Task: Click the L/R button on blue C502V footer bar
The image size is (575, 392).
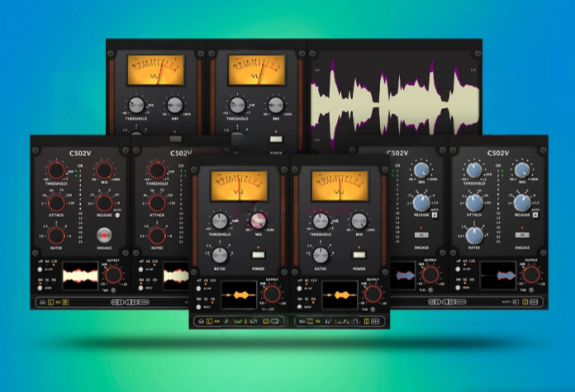Action: [448, 302]
